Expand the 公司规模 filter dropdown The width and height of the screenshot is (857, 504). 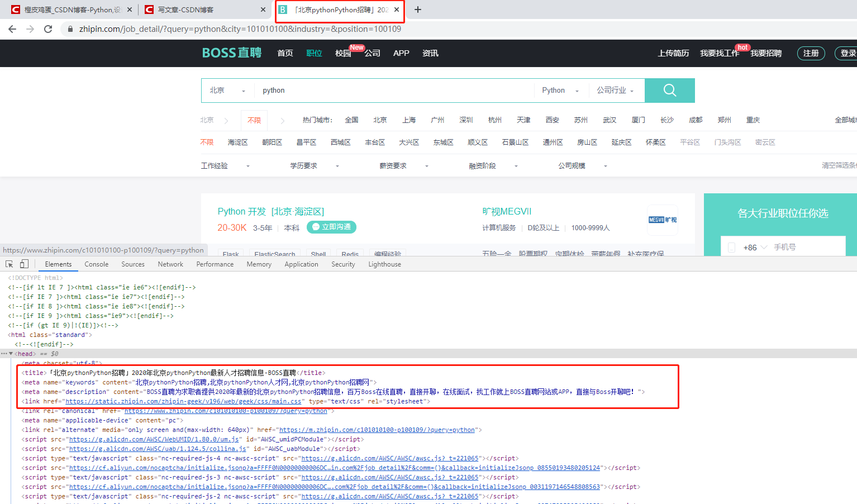[583, 166]
